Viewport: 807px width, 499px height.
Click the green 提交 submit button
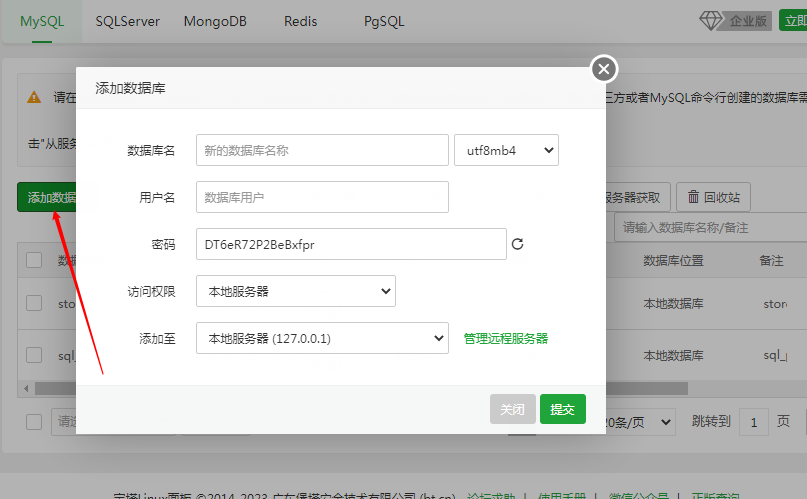pos(562,409)
